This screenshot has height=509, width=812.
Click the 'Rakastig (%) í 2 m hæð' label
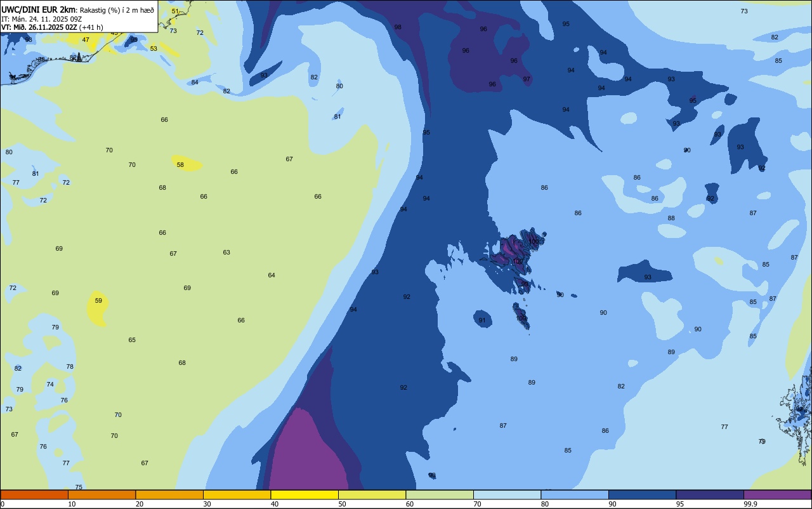(117, 10)
